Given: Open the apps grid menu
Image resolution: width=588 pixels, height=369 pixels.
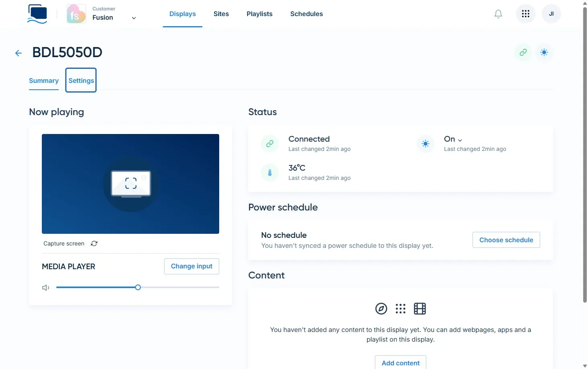Looking at the screenshot, I should pyautogui.click(x=526, y=14).
